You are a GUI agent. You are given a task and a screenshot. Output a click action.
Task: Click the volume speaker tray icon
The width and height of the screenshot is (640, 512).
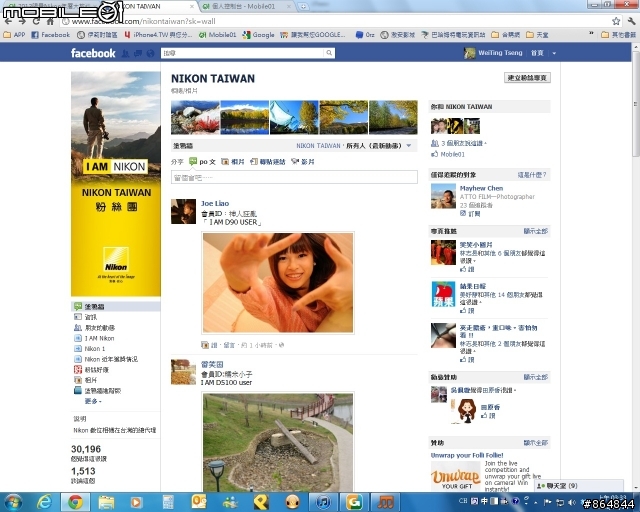click(x=572, y=502)
